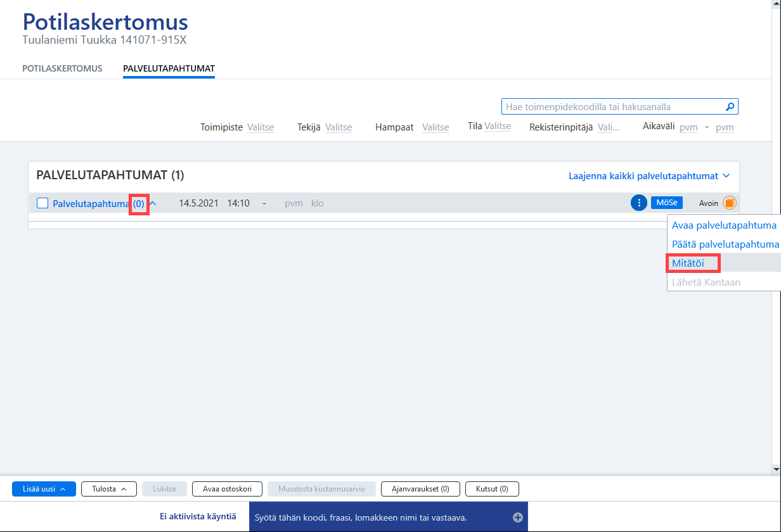Viewport: 781px width, 532px height.
Task: Click the Avaa ostoskori button
Action: pyautogui.click(x=227, y=489)
